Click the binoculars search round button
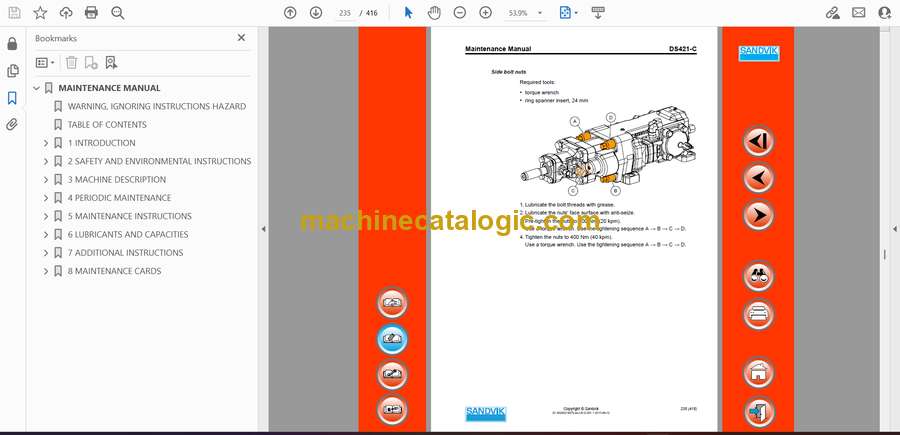This screenshot has height=435, width=900. click(x=758, y=276)
